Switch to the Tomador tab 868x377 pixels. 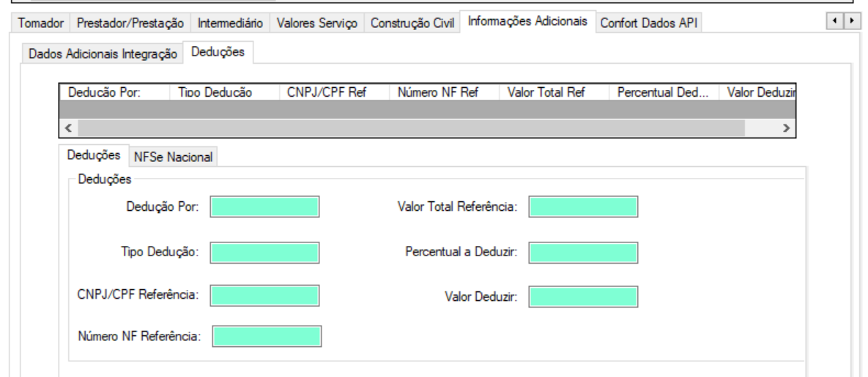pyautogui.click(x=42, y=23)
